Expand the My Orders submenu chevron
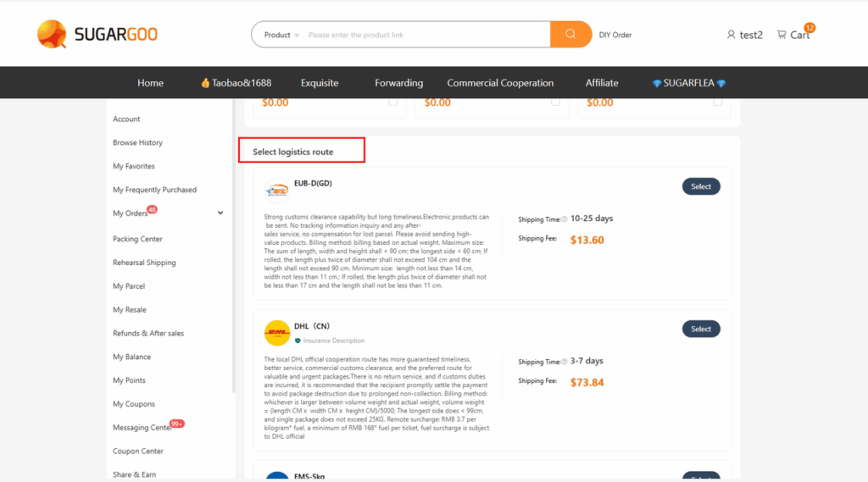 tap(220, 213)
